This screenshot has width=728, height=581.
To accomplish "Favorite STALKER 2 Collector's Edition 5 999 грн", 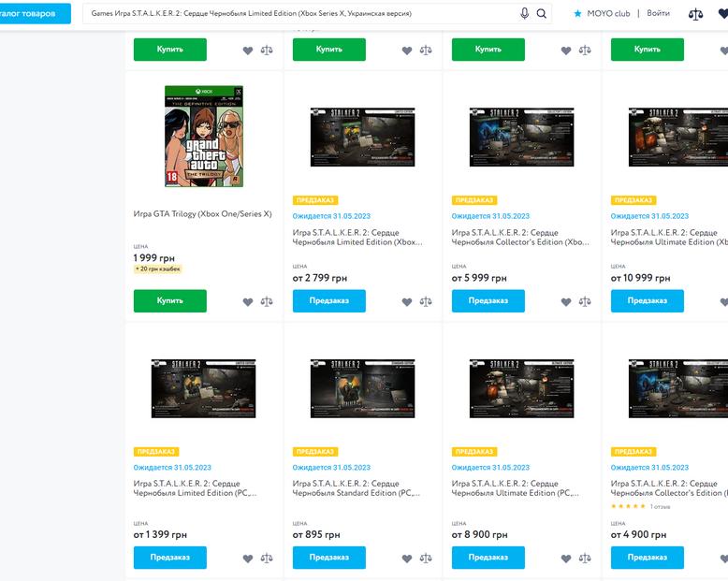I will 566,302.
